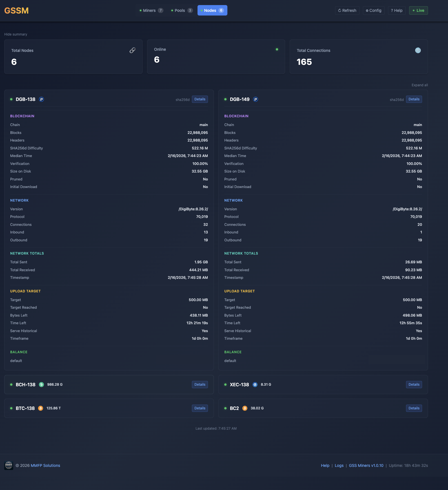Expand BCH-138 Details
This screenshot has width=448, height=490.
tap(200, 385)
